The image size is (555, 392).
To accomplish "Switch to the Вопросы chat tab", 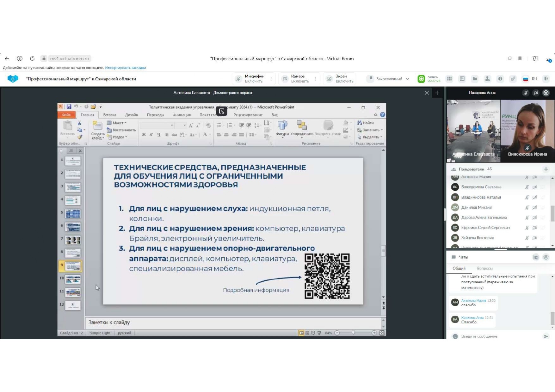I will [x=484, y=268].
